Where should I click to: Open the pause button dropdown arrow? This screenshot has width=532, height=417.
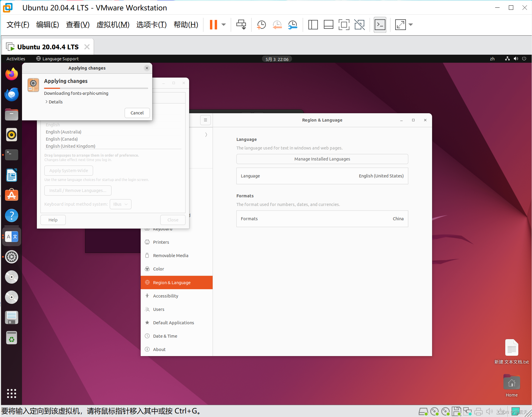[224, 25]
